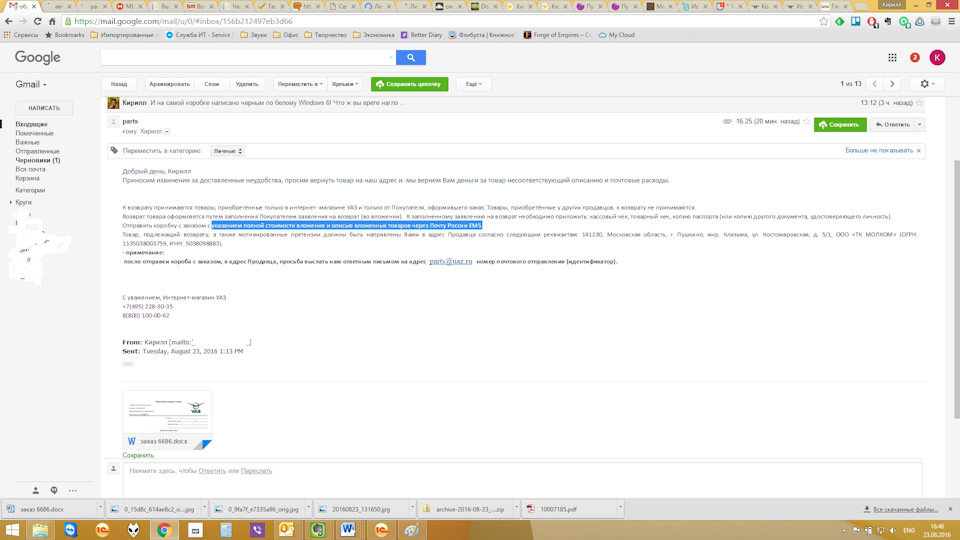Star the collapsed message from Кирилл
Screen dimensions: 960x540
point(920,102)
